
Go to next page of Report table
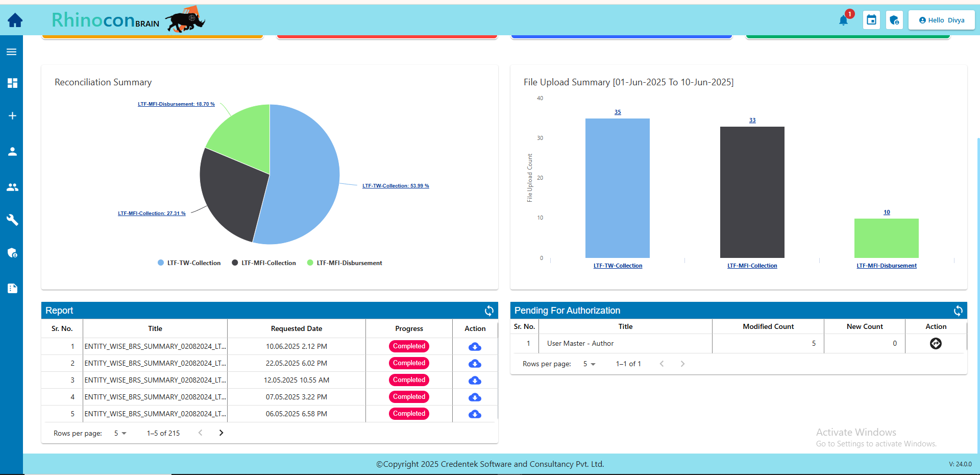pos(221,433)
